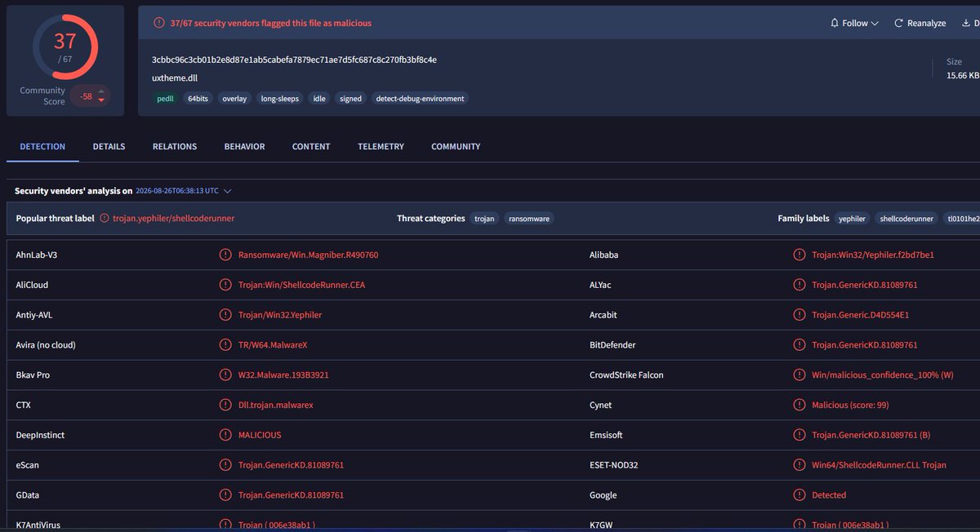This screenshot has height=532, width=980.
Task: Click the alert icon beside trojan.yephiler/shellcoderunner
Action: coord(105,218)
